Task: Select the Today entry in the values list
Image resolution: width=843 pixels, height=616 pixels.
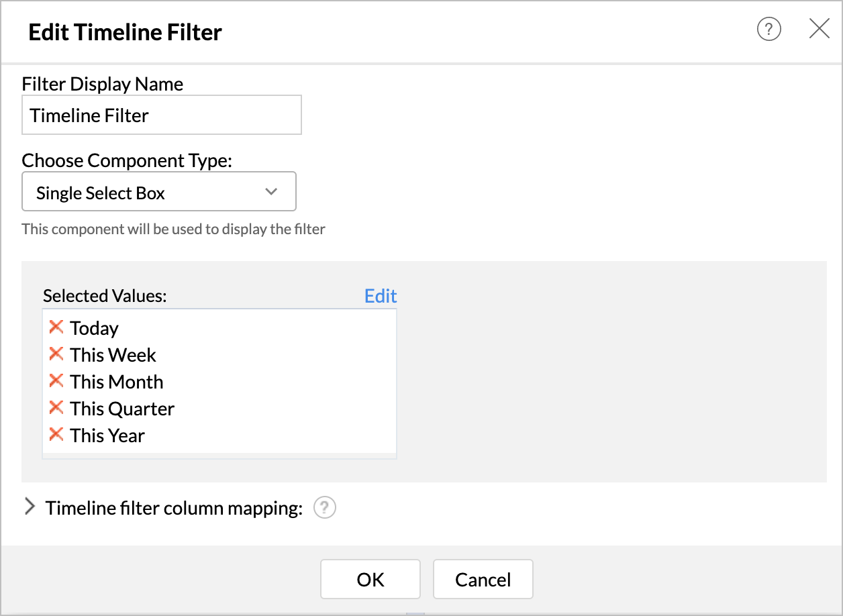Action: tap(94, 328)
